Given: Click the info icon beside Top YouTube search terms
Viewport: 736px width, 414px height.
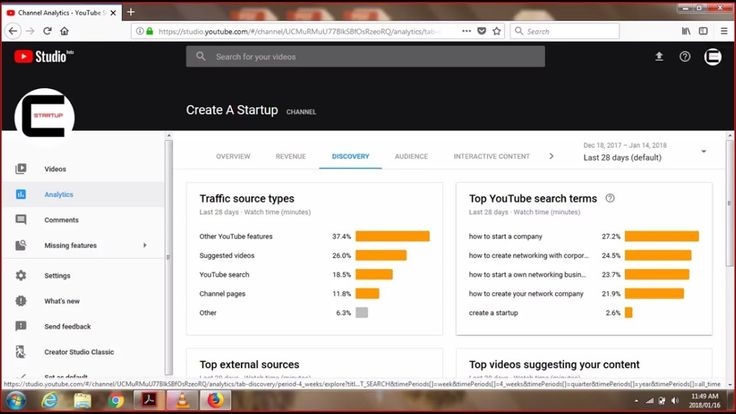Looking at the screenshot, I should 610,198.
